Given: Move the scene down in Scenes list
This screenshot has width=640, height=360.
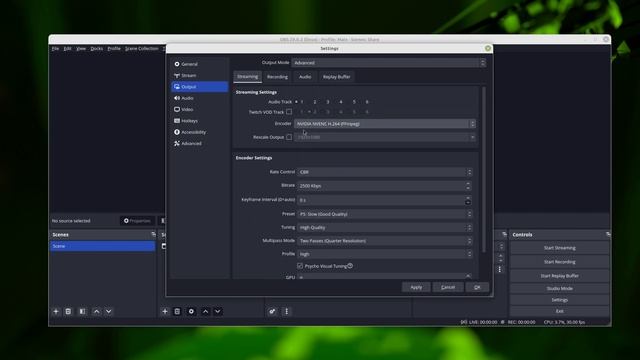Looking at the screenshot, I should (109, 311).
